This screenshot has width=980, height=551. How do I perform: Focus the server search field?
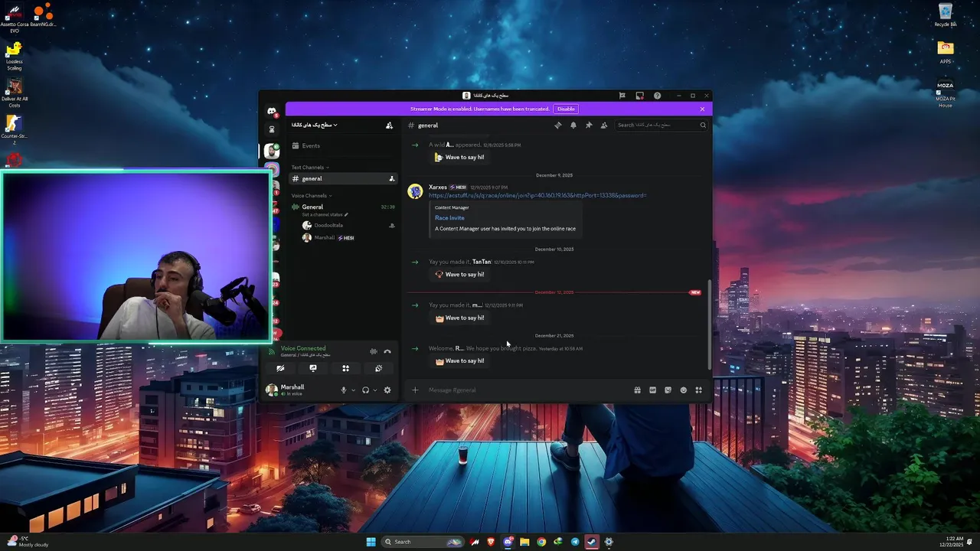click(x=660, y=125)
